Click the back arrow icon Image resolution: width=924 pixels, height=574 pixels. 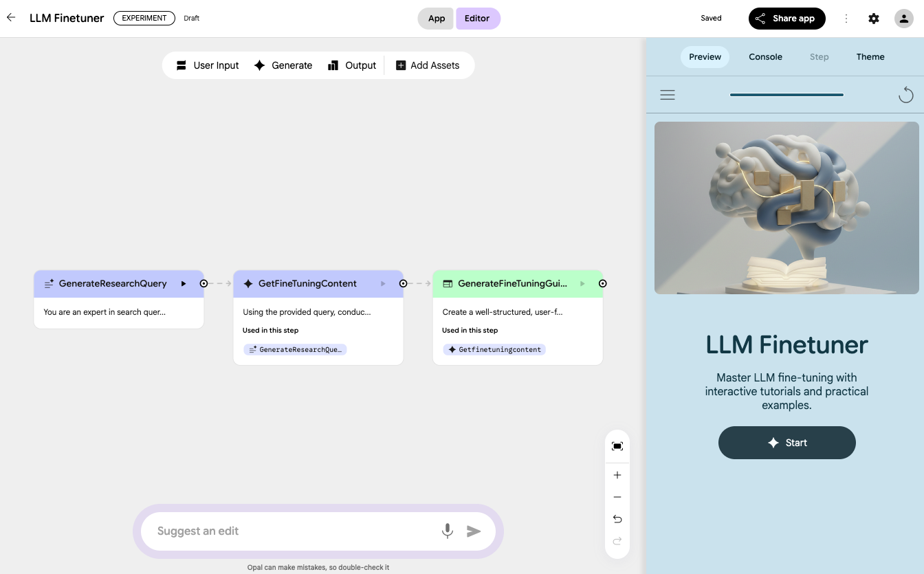tap(11, 18)
